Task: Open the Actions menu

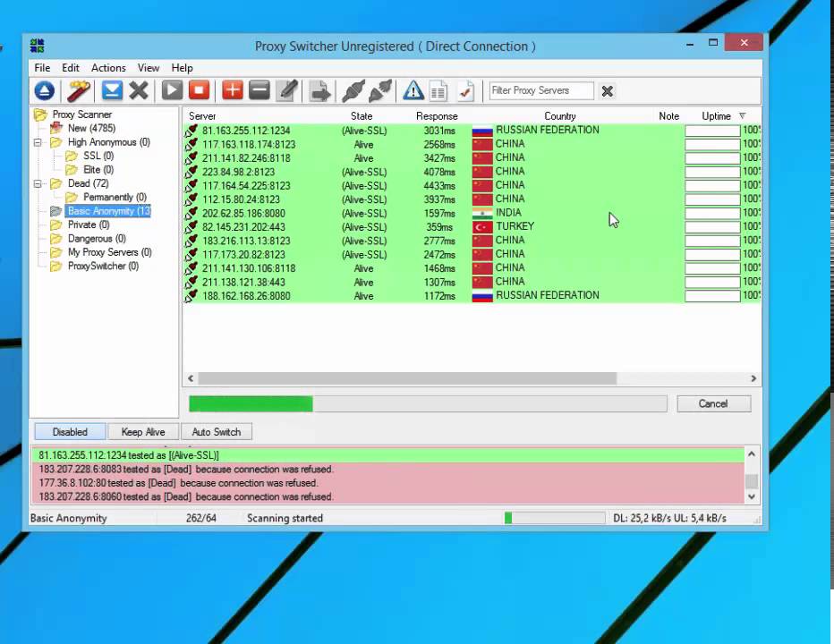Action: tap(108, 68)
